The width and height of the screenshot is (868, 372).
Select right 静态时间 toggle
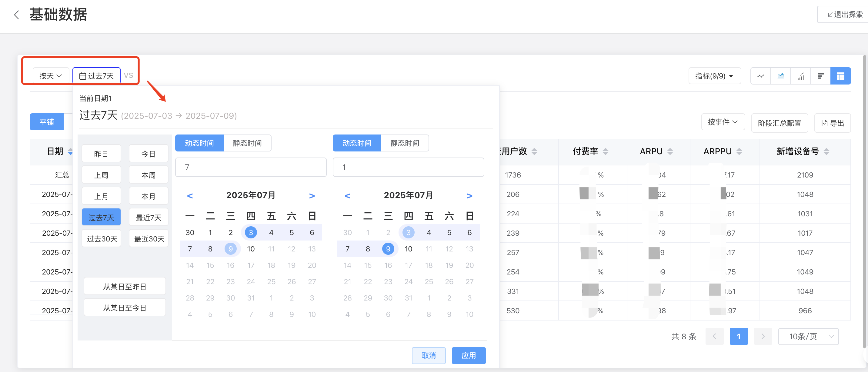coord(405,143)
